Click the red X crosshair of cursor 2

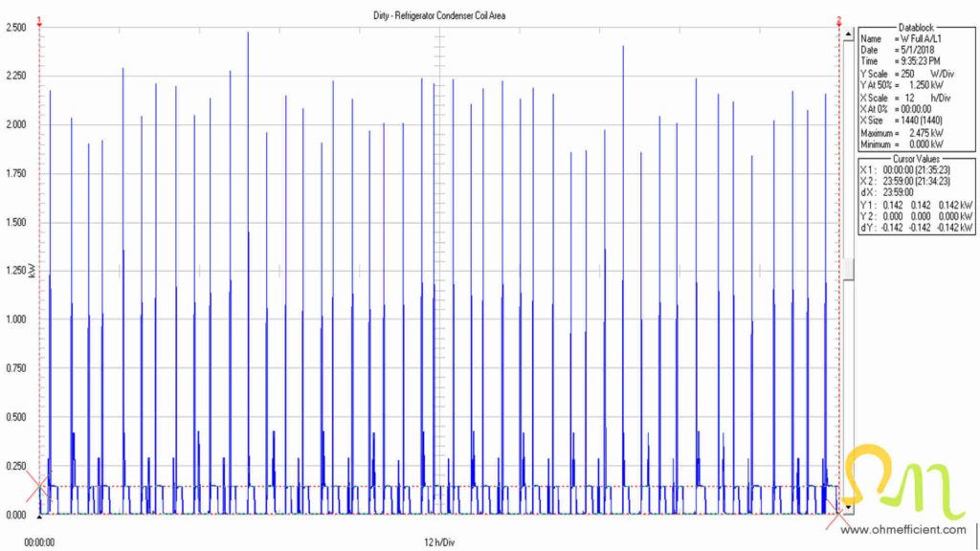pos(839,515)
